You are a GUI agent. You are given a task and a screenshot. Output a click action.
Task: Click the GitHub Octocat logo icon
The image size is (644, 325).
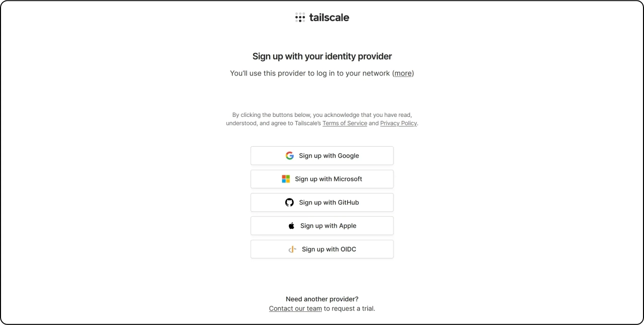coord(289,203)
